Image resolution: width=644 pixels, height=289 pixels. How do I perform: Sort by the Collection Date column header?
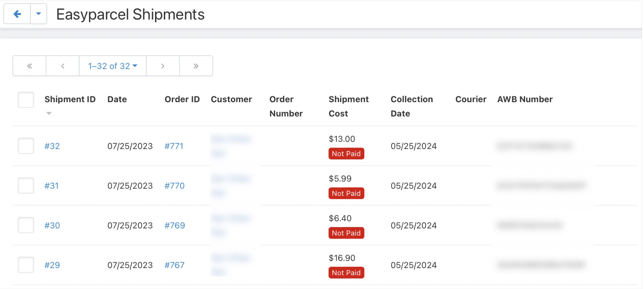(x=412, y=106)
